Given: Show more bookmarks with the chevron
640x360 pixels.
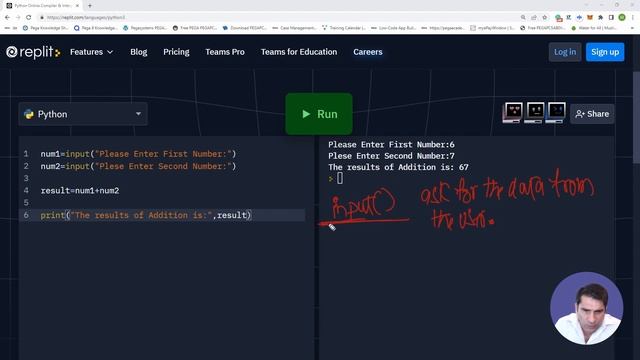Looking at the screenshot, I should point(633,28).
